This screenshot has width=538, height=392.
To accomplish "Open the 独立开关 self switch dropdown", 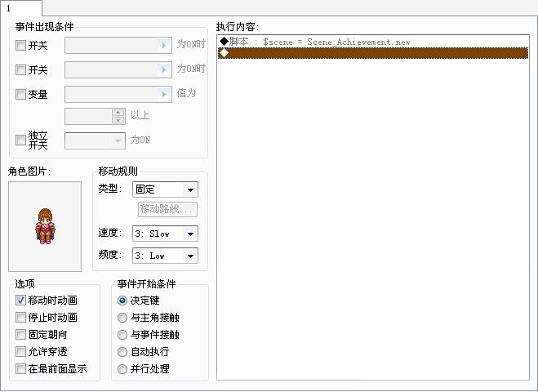I will 95,140.
